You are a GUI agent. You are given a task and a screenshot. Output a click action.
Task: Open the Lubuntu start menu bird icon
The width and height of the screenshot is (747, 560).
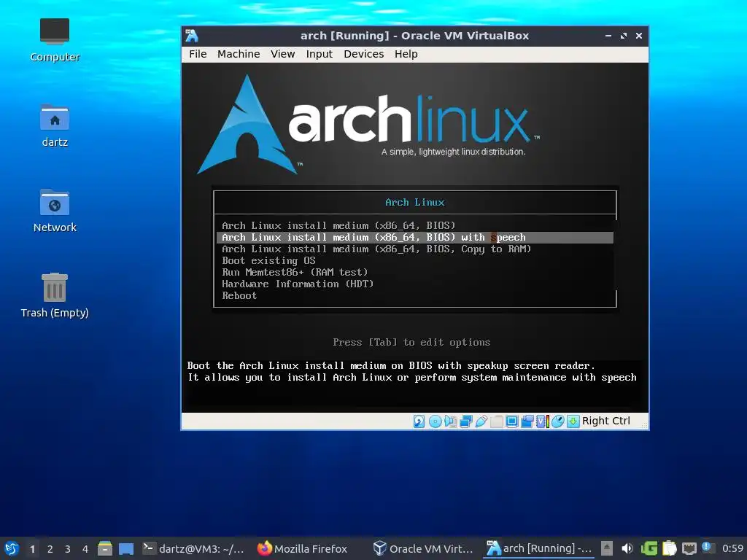point(12,548)
